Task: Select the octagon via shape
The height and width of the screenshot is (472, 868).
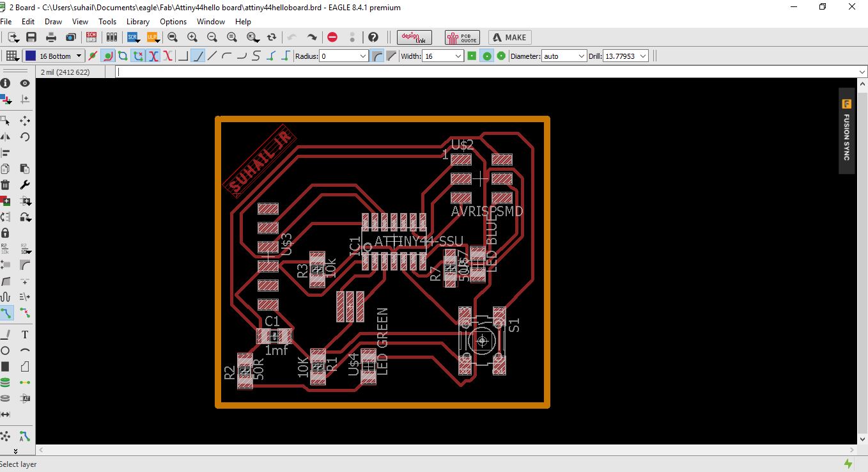Action: click(501, 56)
